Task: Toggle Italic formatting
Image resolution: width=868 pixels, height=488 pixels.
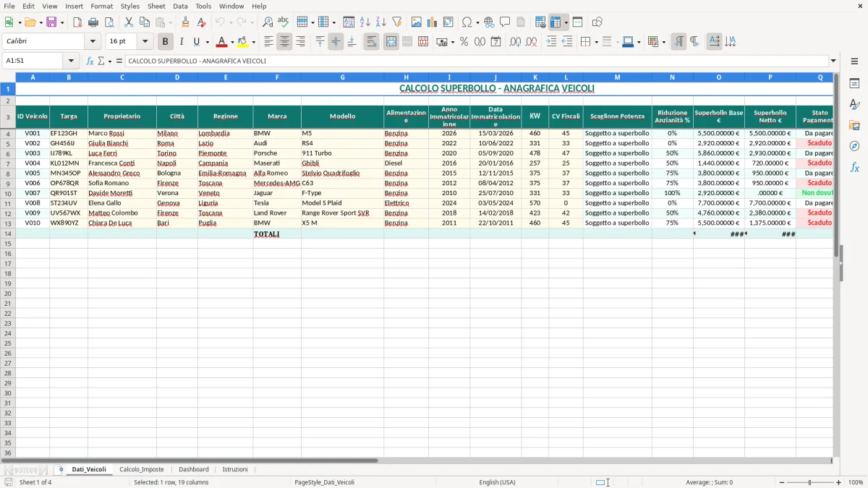Action: tap(182, 42)
